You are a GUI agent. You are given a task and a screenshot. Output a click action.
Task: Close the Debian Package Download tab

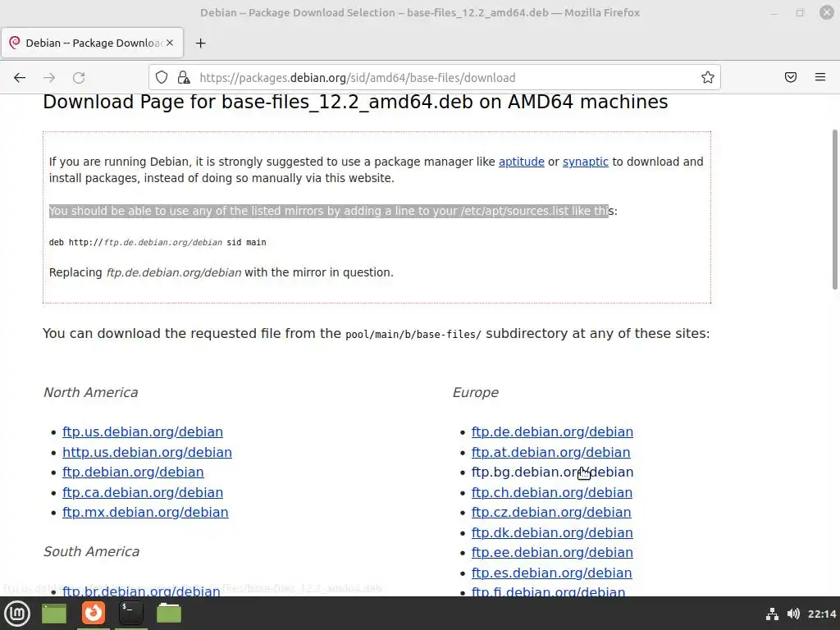(170, 43)
